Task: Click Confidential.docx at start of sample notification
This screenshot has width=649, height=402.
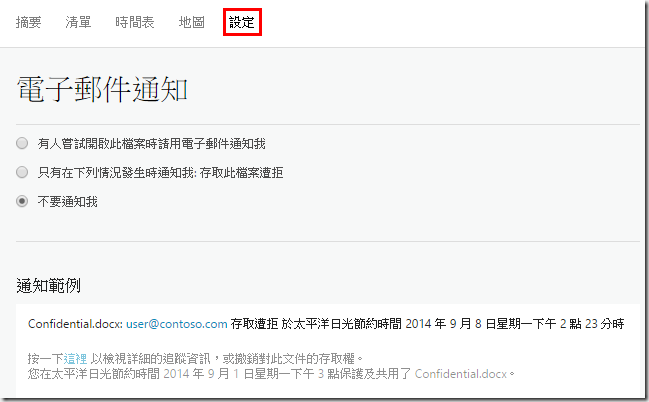Action: pos(74,324)
